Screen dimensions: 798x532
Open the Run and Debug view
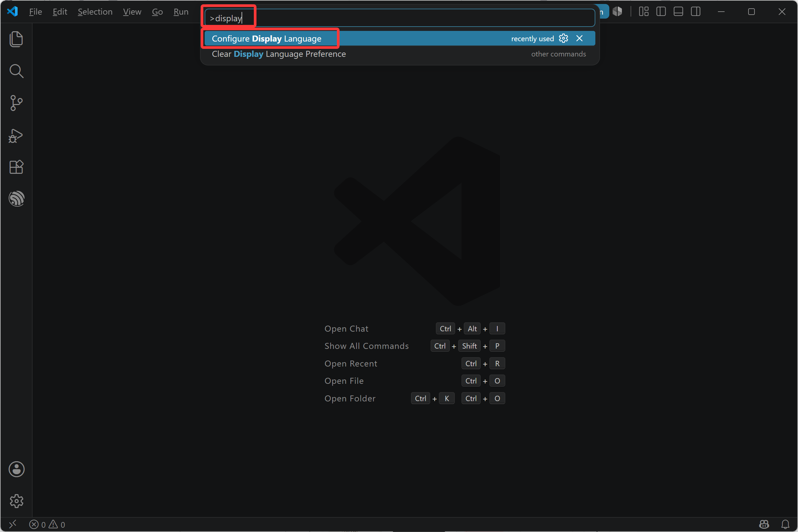16,135
